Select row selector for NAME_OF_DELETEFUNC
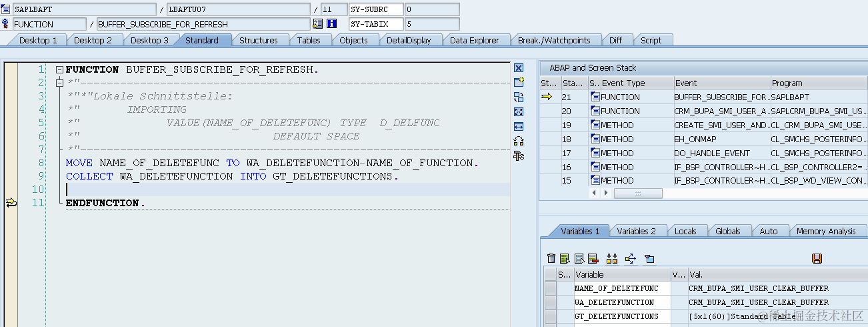The image size is (868, 327). point(550,288)
